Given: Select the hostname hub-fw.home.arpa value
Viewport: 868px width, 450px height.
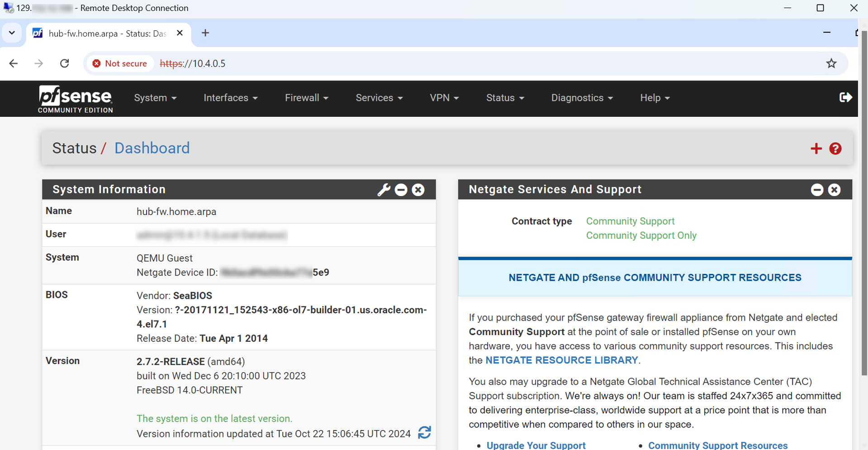Looking at the screenshot, I should coord(176,211).
